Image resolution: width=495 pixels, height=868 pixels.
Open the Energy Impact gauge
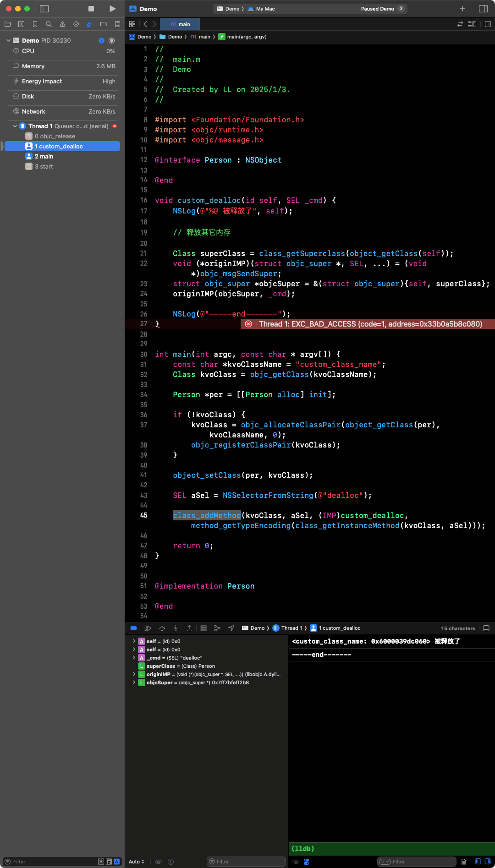(64, 81)
